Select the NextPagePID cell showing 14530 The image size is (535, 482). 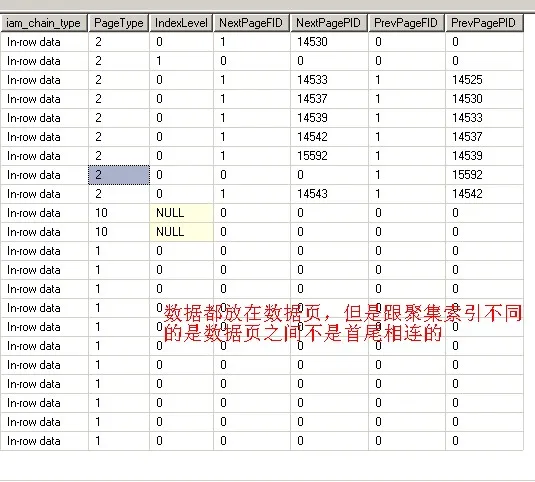[x=329, y=42]
